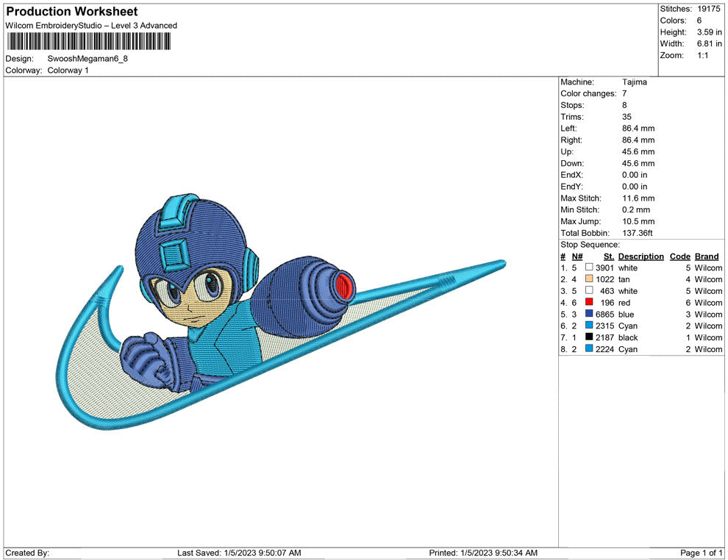This screenshot has width=728, height=560.
Task: Click the Brand column header
Action: coord(707,256)
